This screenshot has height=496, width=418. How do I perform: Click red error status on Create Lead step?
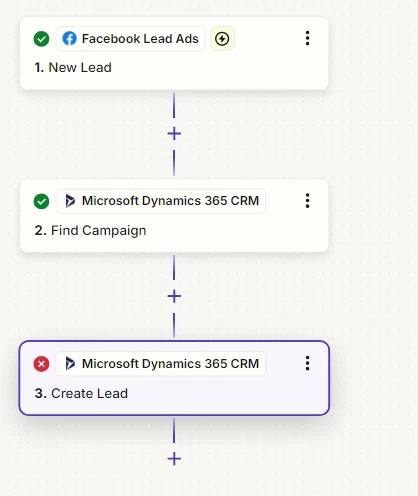tap(41, 364)
